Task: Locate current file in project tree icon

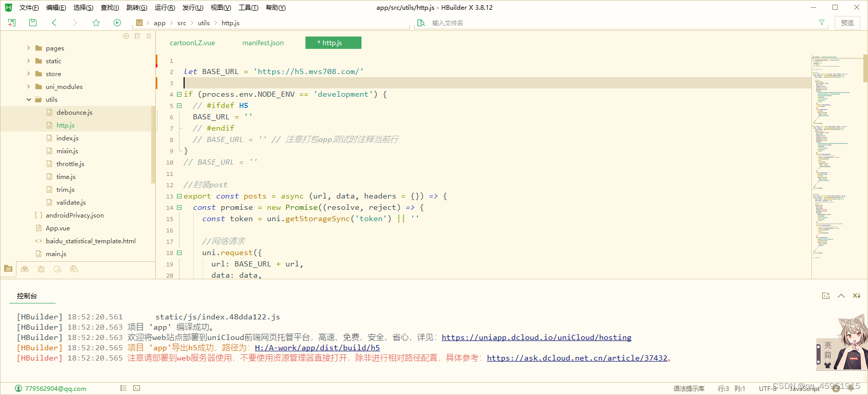Action: tap(126, 36)
